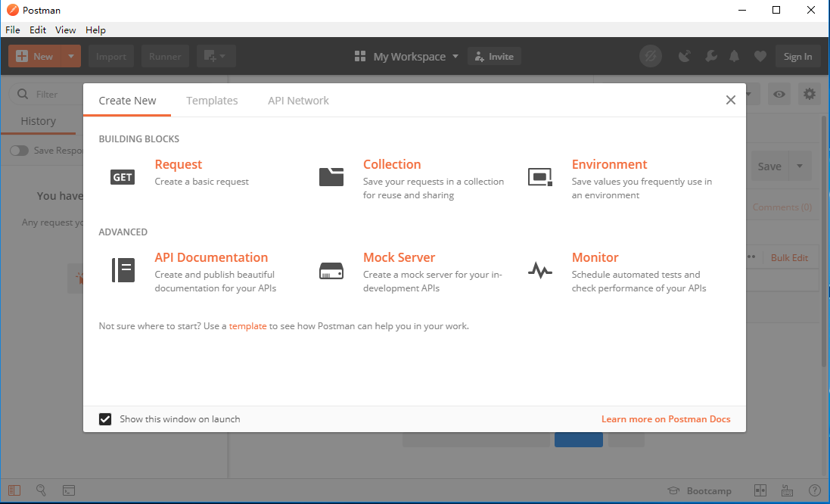
Task: Click the Invite button
Action: (x=494, y=56)
